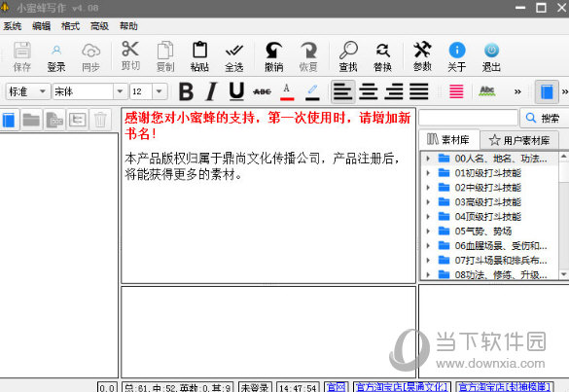Toggle underline formatting button
Image resolution: width=569 pixels, height=392 pixels.
click(236, 91)
